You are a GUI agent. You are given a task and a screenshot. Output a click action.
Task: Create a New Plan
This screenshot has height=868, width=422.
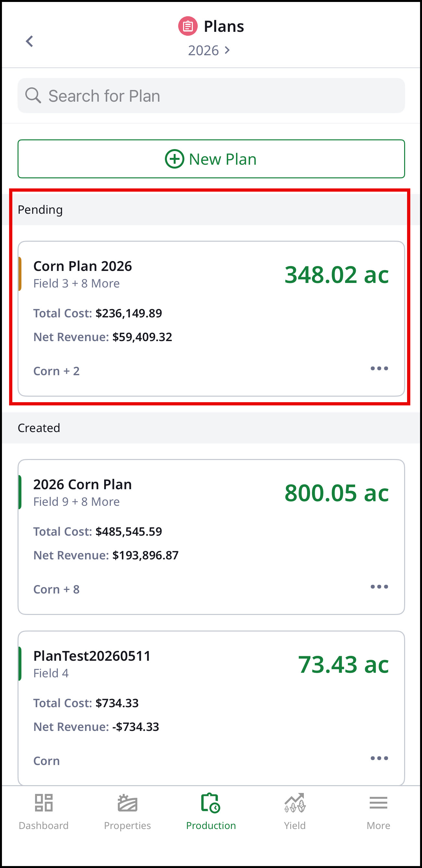(211, 159)
